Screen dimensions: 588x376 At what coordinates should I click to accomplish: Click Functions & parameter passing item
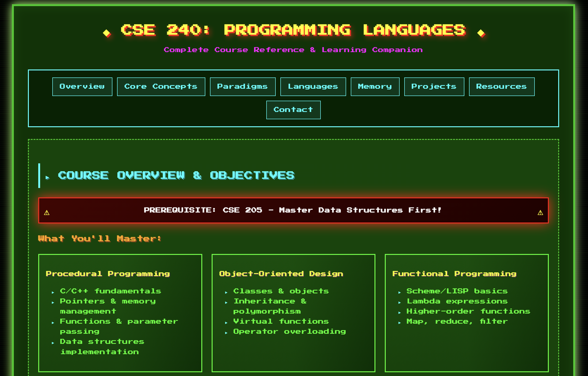point(119,326)
